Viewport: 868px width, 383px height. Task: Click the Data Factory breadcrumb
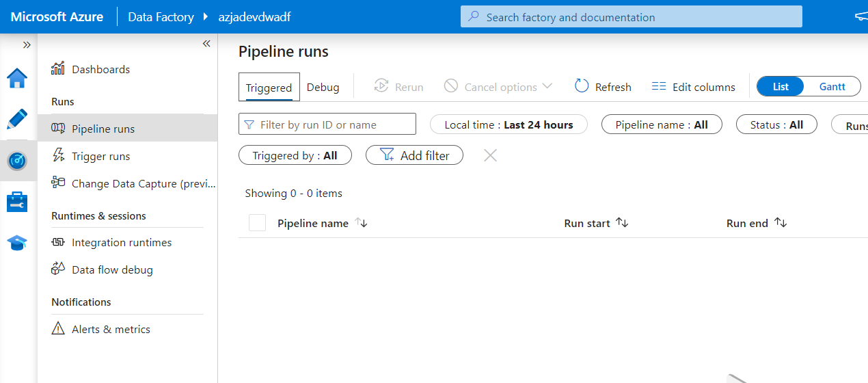tap(161, 17)
